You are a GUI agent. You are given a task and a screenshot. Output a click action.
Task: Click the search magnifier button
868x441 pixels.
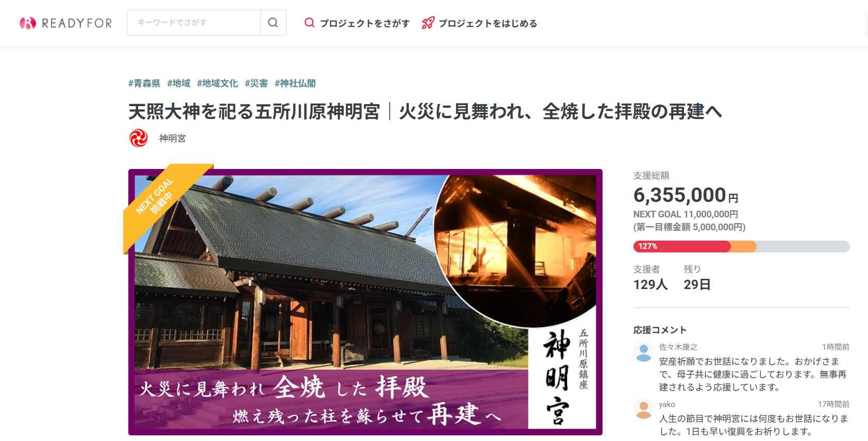273,23
